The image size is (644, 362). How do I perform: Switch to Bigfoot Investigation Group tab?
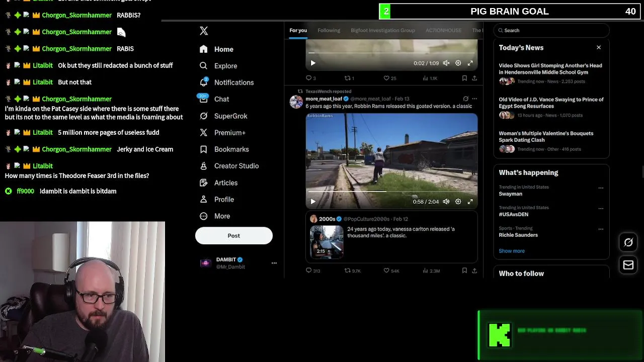[x=383, y=31]
